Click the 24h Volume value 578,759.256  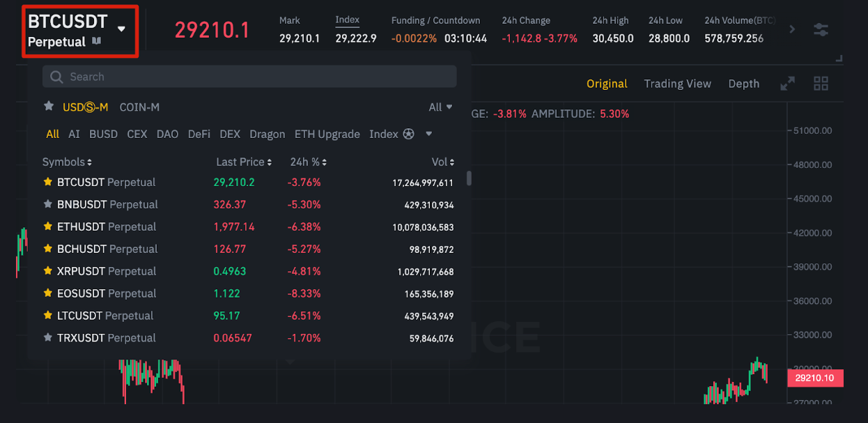(x=734, y=38)
